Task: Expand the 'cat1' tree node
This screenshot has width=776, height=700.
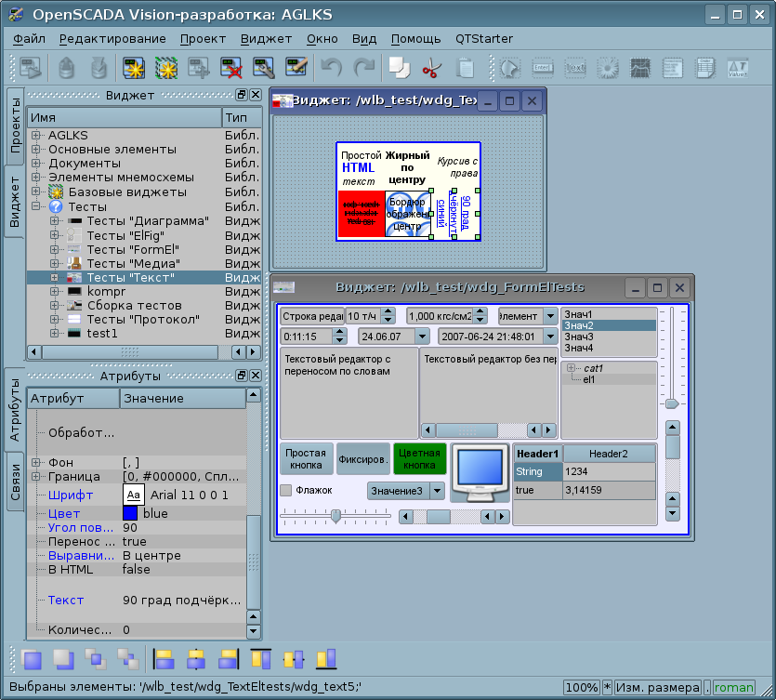Action: (x=572, y=369)
